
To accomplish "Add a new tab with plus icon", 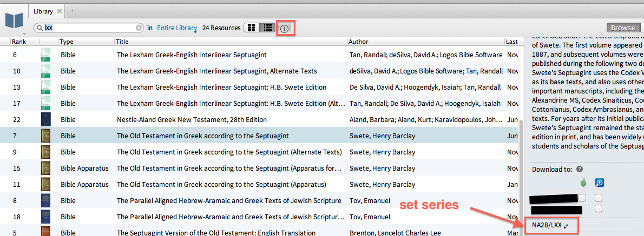I will (x=73, y=11).
